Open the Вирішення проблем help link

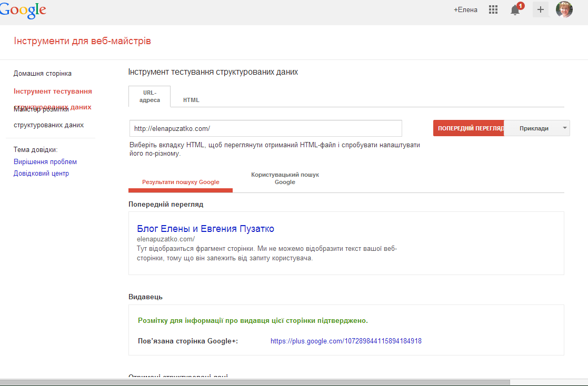click(x=45, y=161)
